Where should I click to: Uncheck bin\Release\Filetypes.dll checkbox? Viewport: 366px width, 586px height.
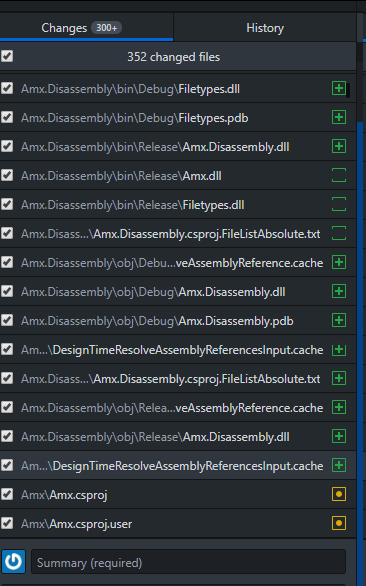(x=7, y=204)
